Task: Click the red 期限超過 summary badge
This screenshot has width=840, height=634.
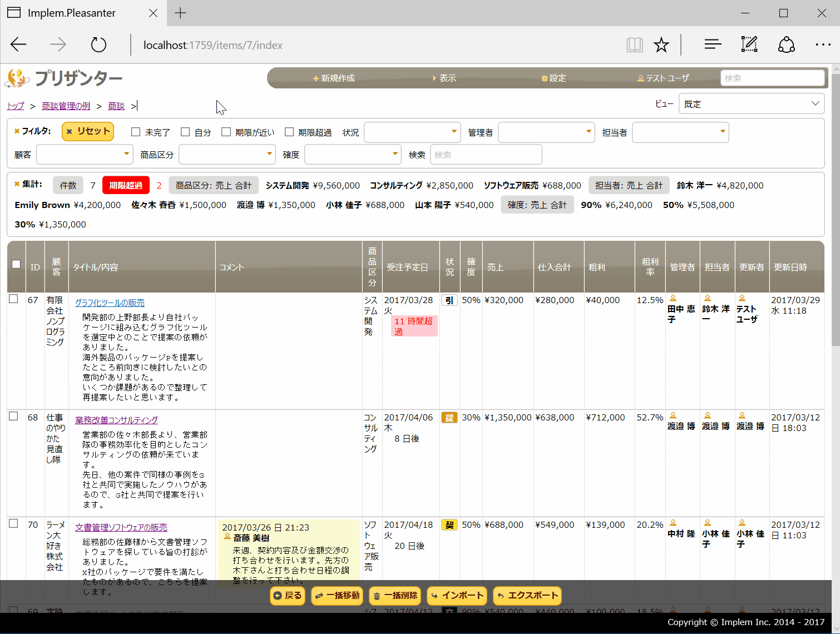Action: (126, 185)
